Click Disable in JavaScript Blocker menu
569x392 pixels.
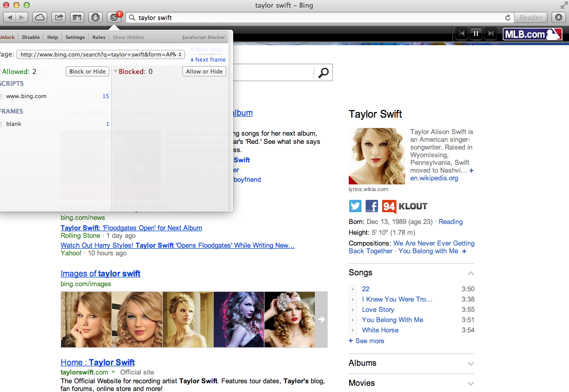[x=31, y=37]
